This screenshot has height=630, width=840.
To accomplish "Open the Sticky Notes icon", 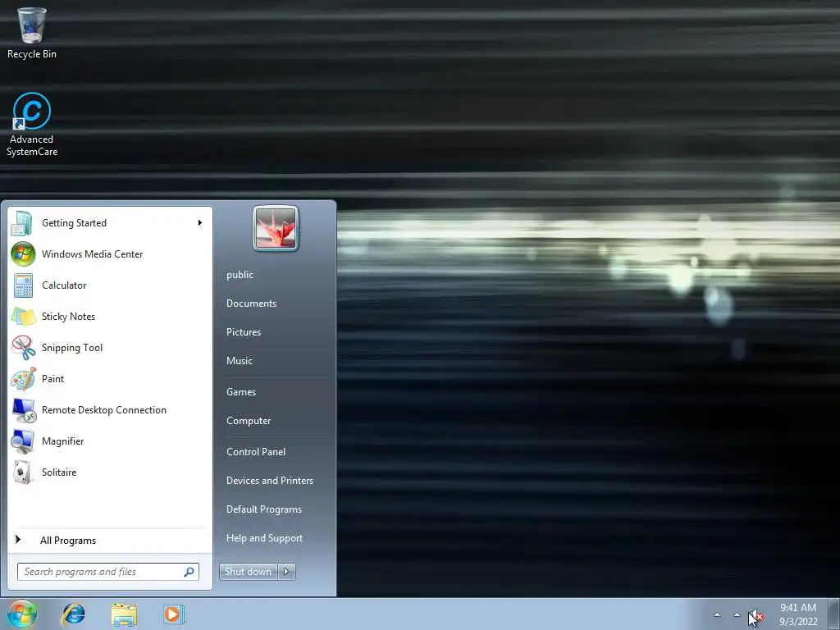I will tap(23, 316).
